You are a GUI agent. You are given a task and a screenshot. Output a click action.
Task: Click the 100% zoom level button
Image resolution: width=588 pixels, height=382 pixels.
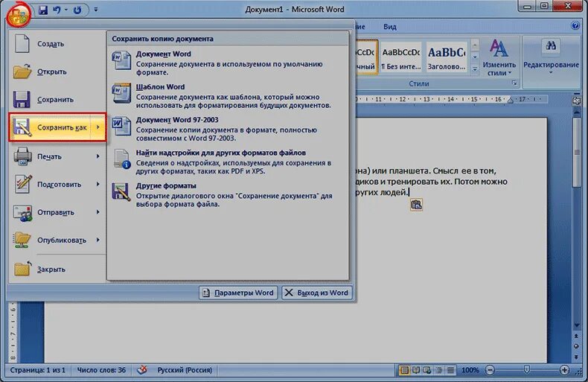click(x=470, y=370)
